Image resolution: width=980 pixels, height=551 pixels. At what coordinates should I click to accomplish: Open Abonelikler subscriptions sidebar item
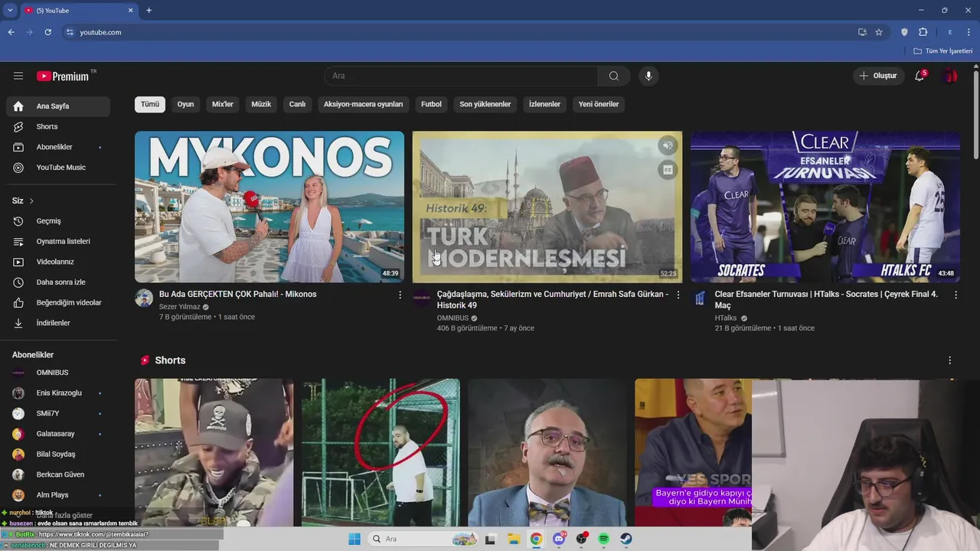click(x=58, y=147)
